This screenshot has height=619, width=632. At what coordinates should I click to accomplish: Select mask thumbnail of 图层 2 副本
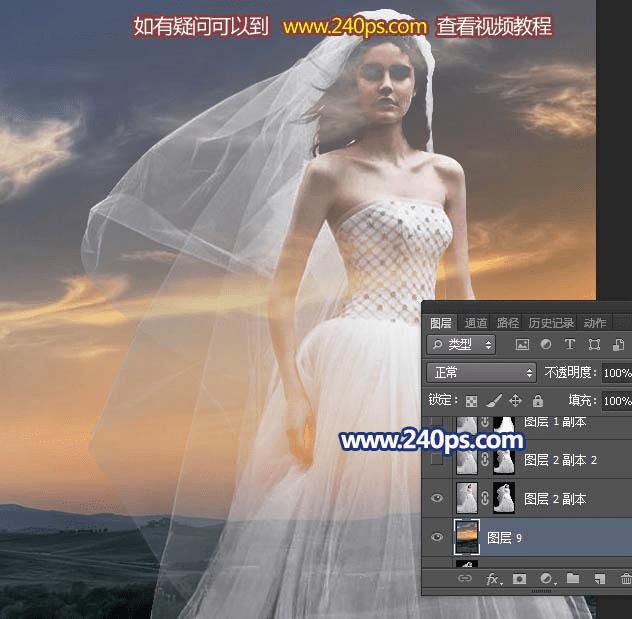(x=504, y=498)
